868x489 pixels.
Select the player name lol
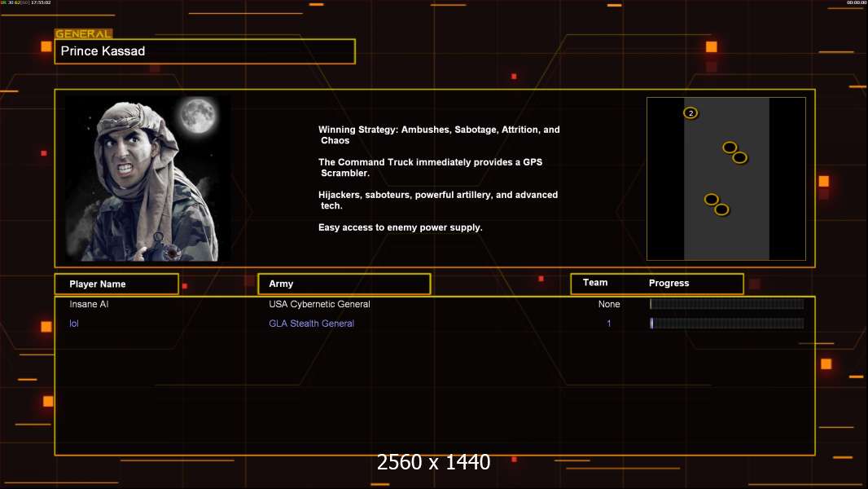point(73,324)
